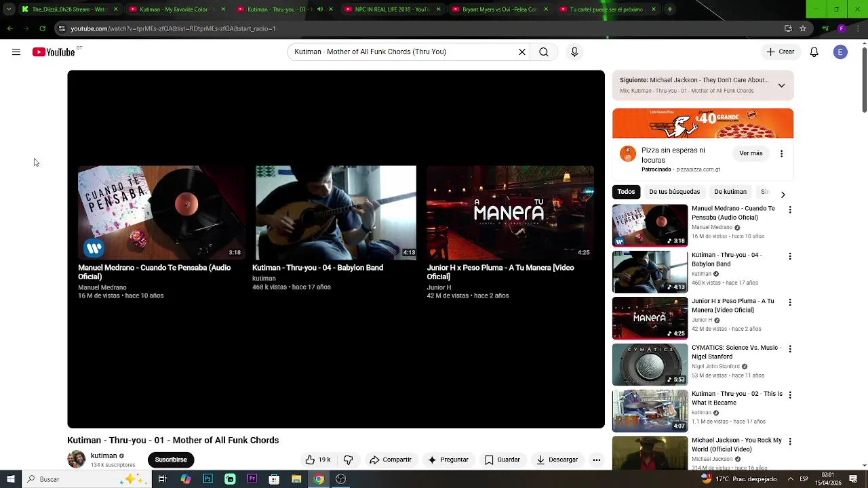Reload the page in Chrome
This screenshot has width=868, height=488.
(x=42, y=28)
